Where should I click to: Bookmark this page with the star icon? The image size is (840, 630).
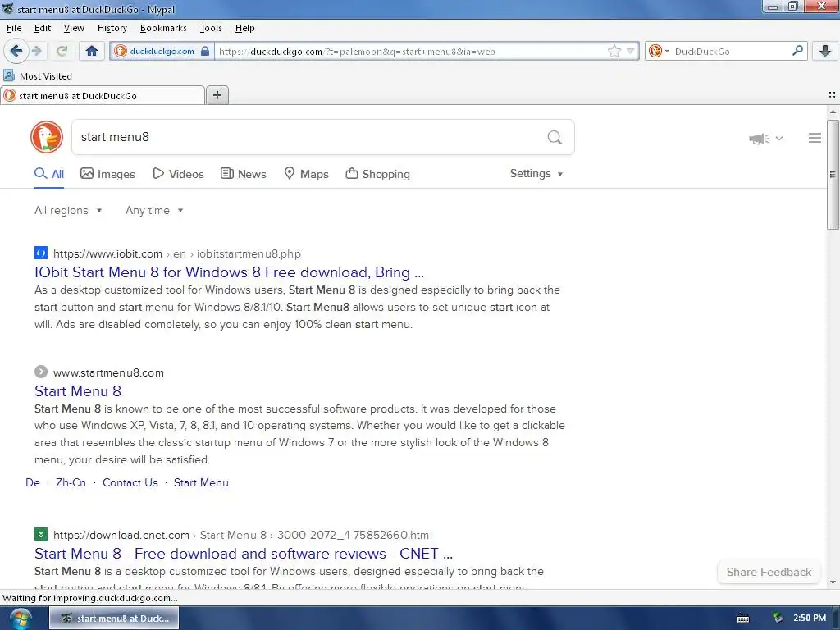point(614,52)
